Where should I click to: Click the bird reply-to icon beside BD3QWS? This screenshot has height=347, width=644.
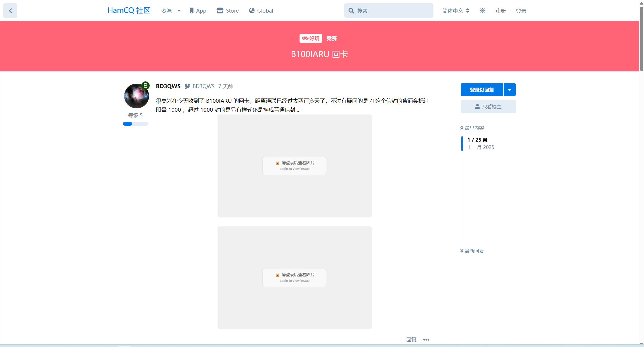[187, 86]
